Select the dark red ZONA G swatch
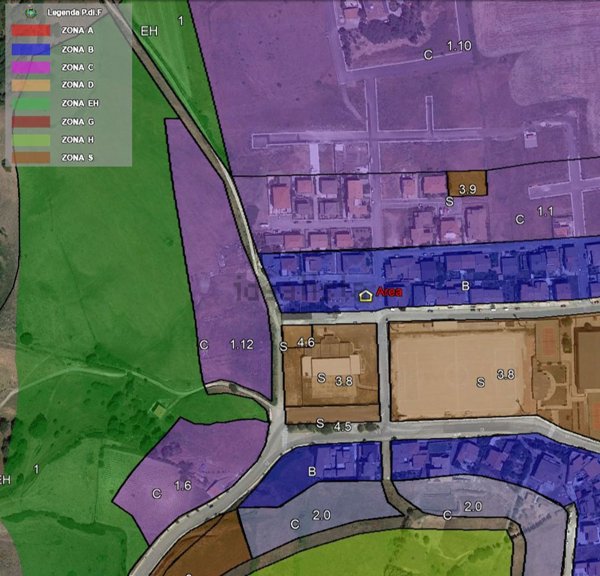 pos(31,121)
